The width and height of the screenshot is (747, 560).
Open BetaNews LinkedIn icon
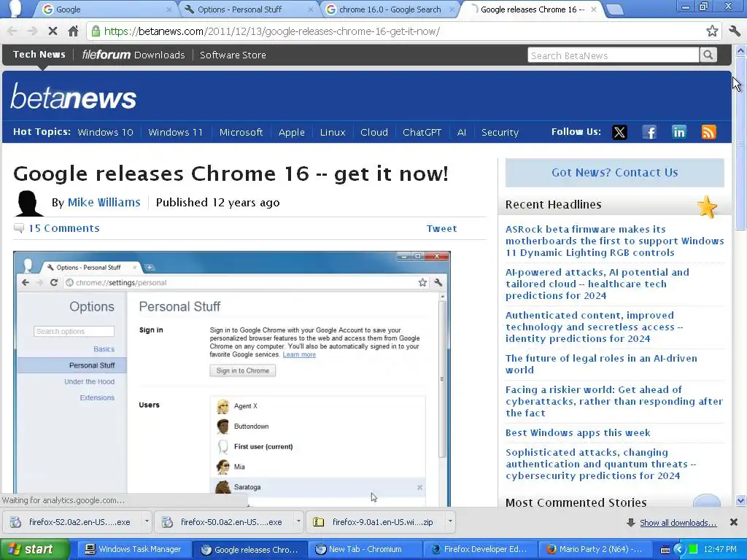pos(679,132)
